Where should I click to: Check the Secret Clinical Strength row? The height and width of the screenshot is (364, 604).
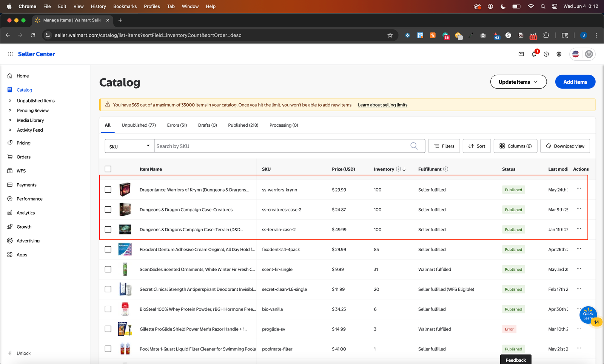(x=108, y=289)
